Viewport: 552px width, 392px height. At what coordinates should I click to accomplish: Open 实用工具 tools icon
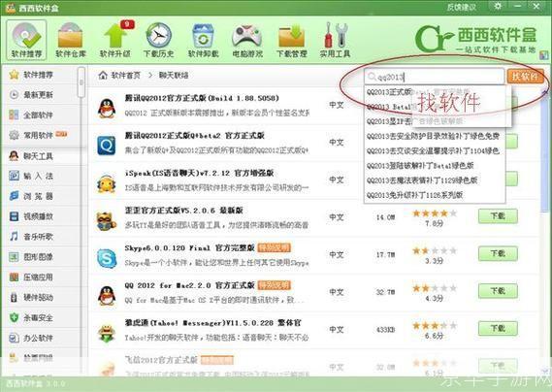coord(335,40)
